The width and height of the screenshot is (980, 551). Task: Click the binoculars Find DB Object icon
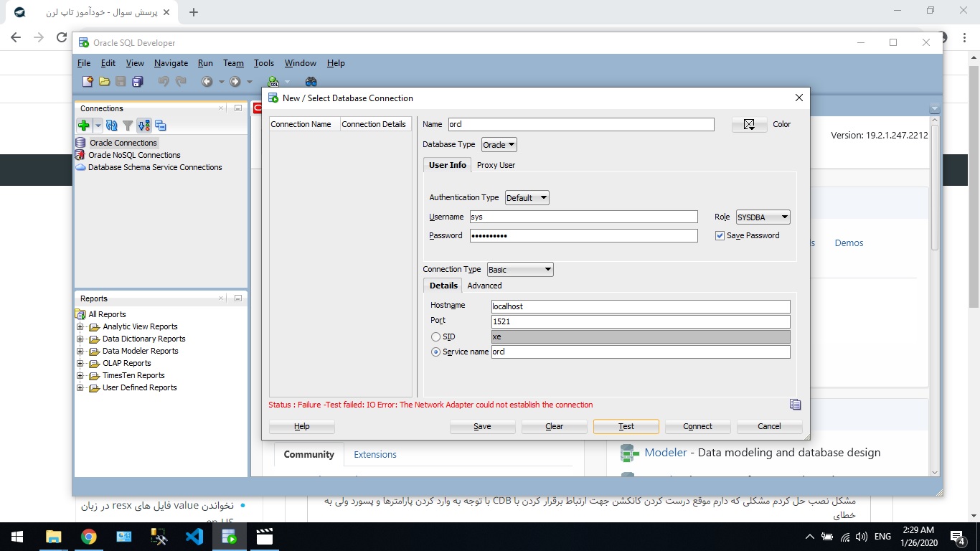[311, 82]
